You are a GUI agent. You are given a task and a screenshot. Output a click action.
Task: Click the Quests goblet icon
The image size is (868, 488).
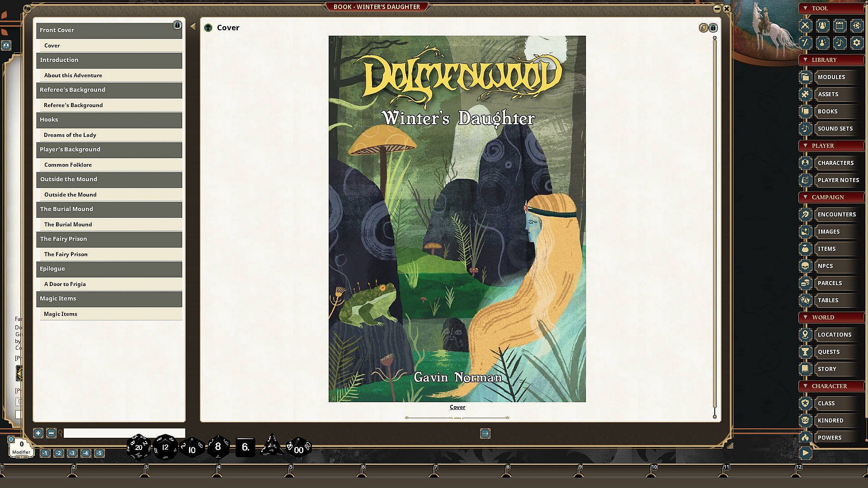coord(805,352)
